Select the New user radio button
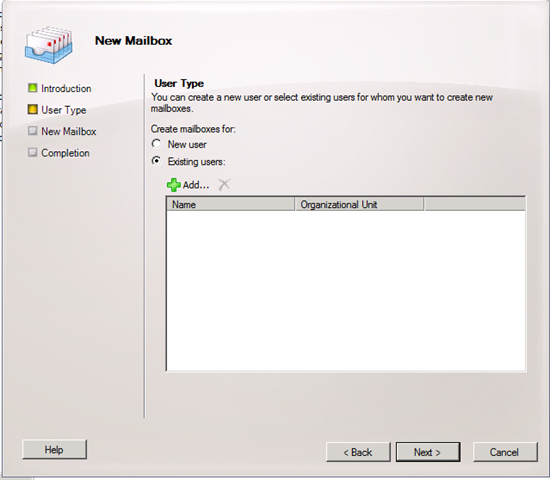Image resolution: width=550 pixels, height=480 pixels. pos(156,144)
